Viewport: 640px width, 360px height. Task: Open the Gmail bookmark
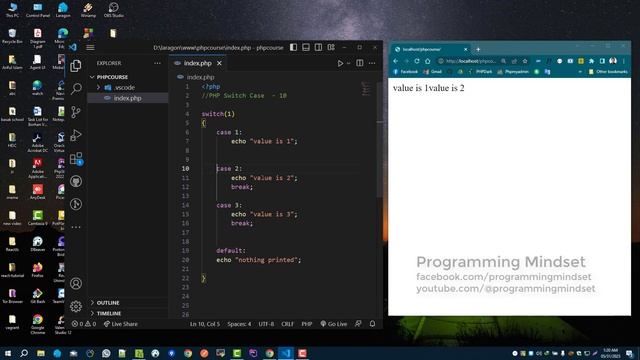click(433, 72)
